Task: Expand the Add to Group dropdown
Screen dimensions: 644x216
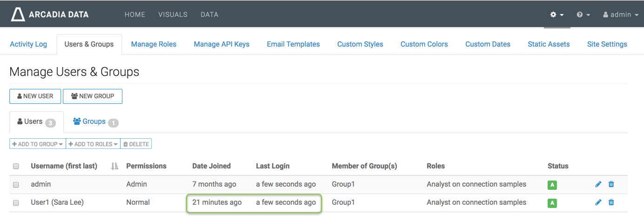Action: (x=38, y=144)
